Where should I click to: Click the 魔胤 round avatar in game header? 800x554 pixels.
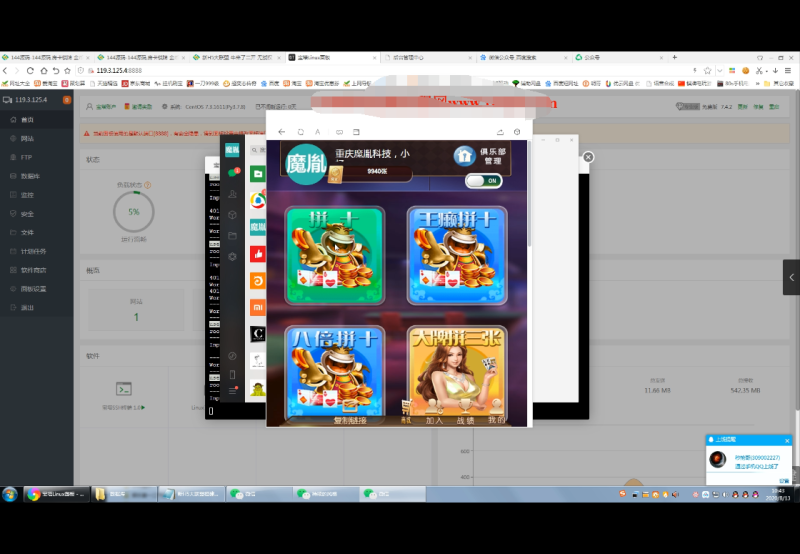click(305, 164)
